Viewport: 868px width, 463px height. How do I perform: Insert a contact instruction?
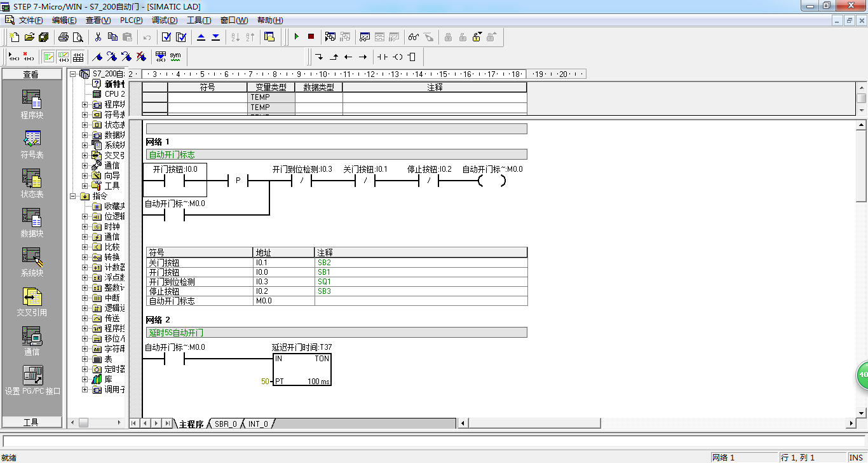[383, 57]
